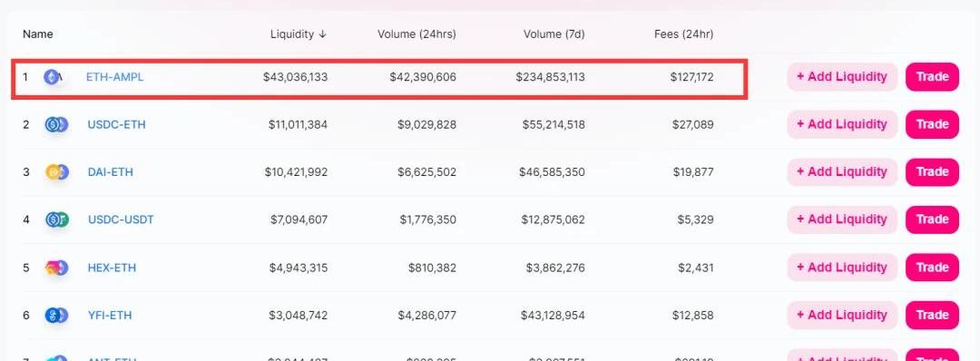
Task: Click the YFI-ETH token pair icon
Action: pyautogui.click(x=56, y=316)
